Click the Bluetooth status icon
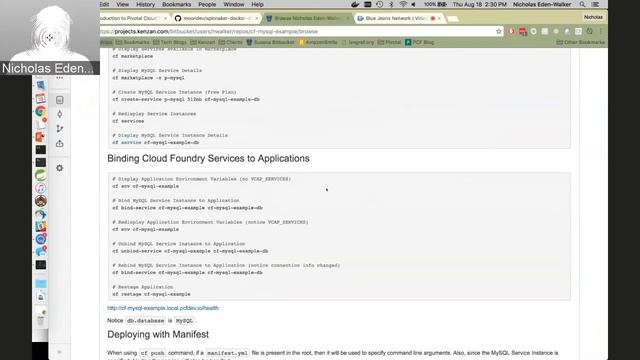640x360 pixels. click(391, 4)
